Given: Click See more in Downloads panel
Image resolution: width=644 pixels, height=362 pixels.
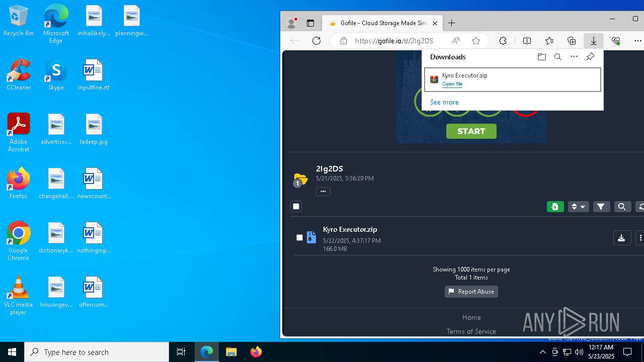Looking at the screenshot, I should (444, 102).
